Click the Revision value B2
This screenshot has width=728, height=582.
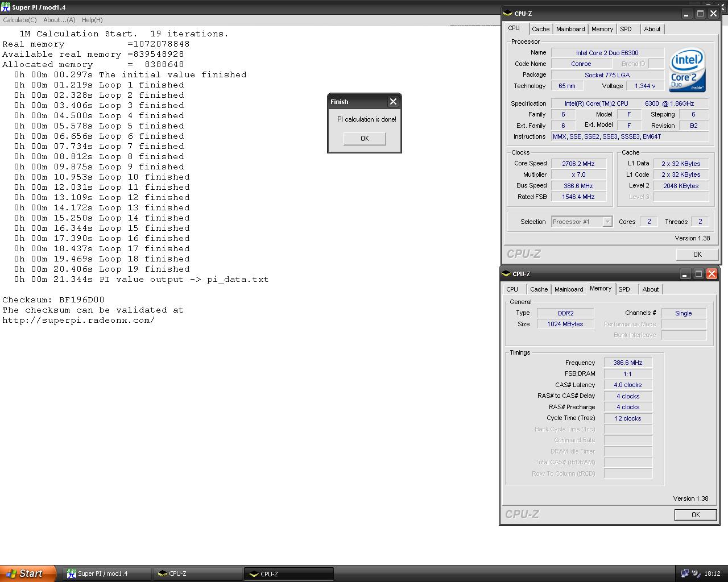pyautogui.click(x=694, y=126)
